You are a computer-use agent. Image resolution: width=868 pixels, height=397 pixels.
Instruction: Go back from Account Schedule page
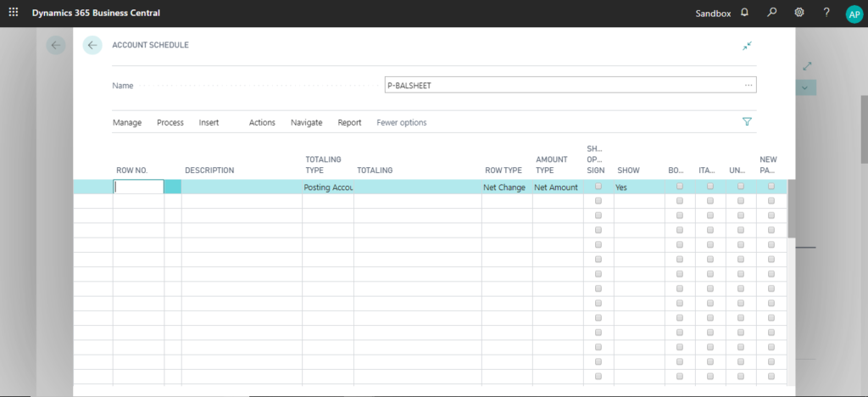pos(92,46)
